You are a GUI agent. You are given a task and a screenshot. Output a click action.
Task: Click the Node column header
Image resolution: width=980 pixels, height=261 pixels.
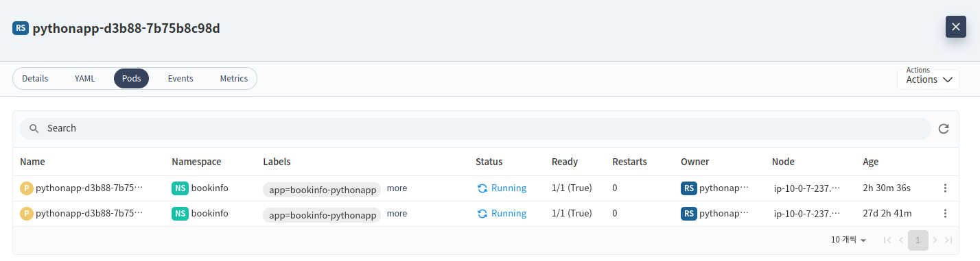783,162
